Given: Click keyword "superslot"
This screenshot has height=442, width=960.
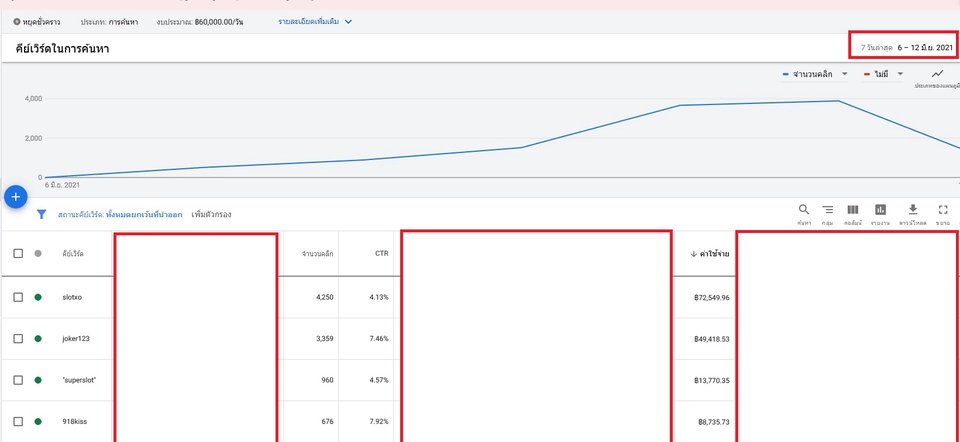Looking at the screenshot, I should [80, 380].
